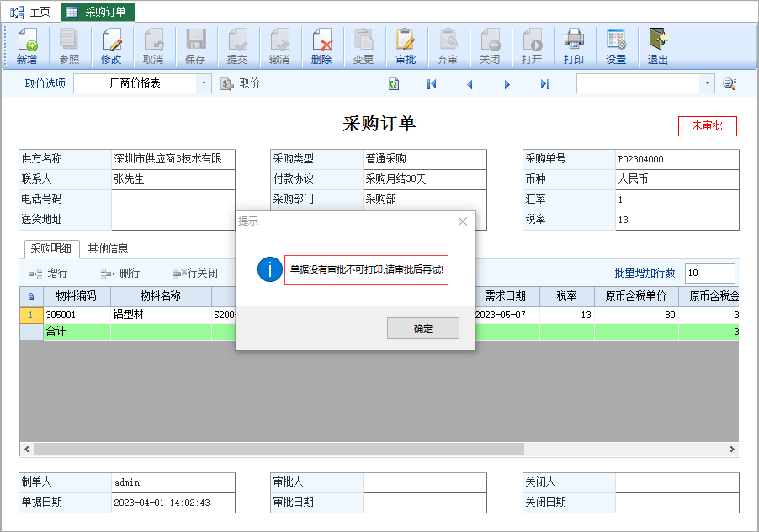This screenshot has height=532, width=759.
Task: Click the 物料编码 column header
Action: pyautogui.click(x=77, y=296)
